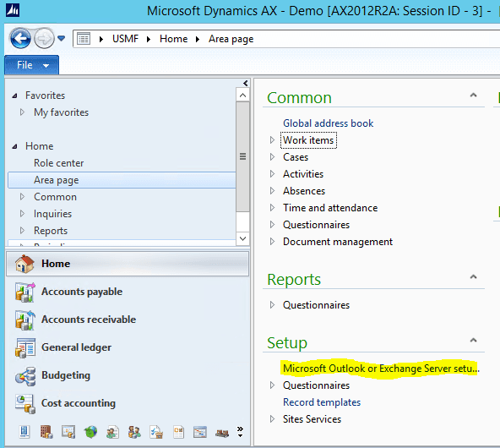
Task: Expand Inquiries in the navigation tree
Action: click(x=22, y=214)
